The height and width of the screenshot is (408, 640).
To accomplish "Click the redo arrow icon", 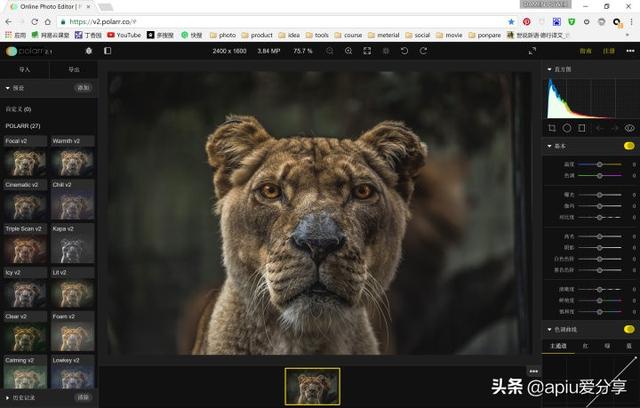I will point(423,51).
